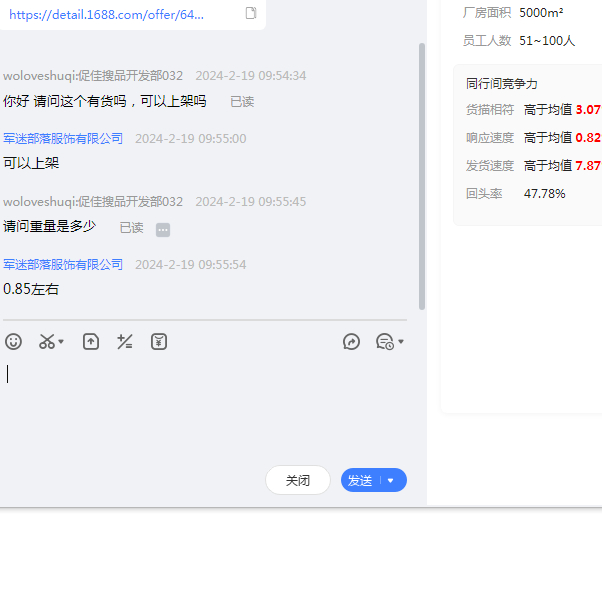
Task: Click the file upload icon
Action: (x=91, y=342)
